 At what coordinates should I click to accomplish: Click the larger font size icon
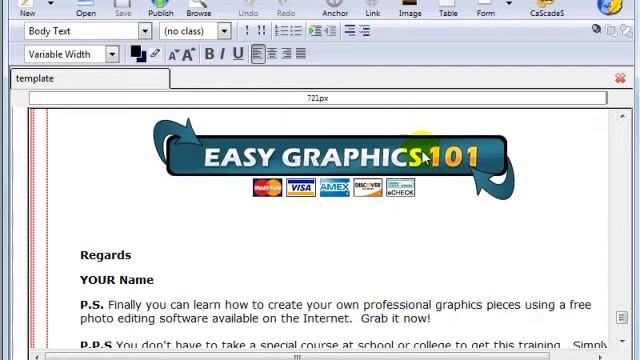point(188,54)
